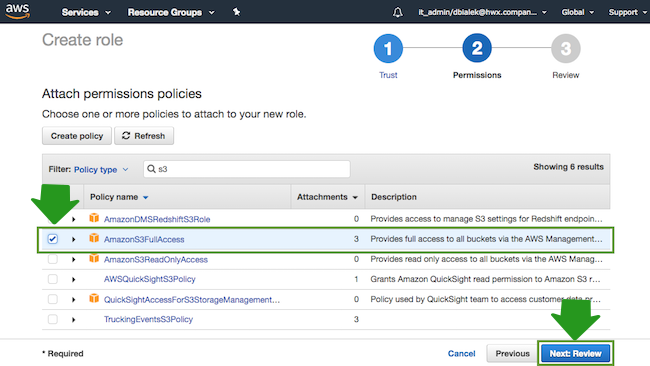Open the Services menu
650x366 pixels.
tap(86, 12)
